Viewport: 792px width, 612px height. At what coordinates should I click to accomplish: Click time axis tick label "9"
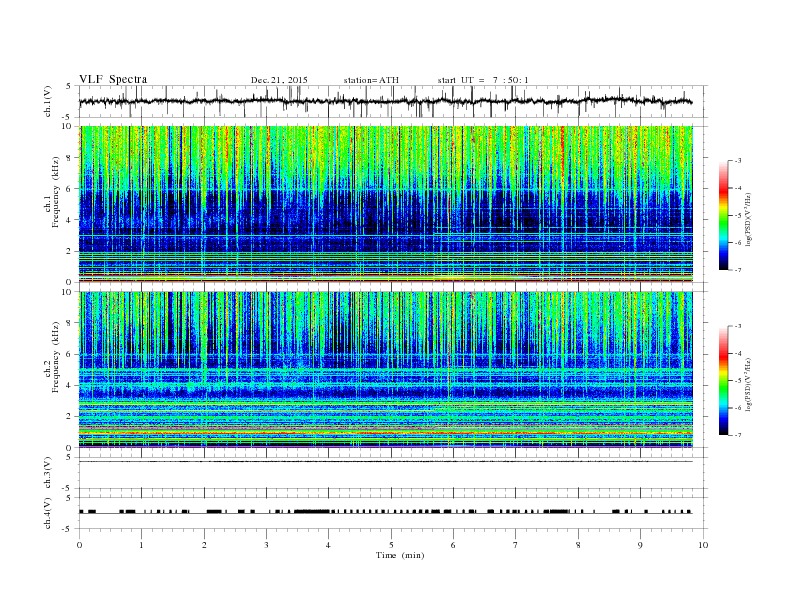pos(640,545)
